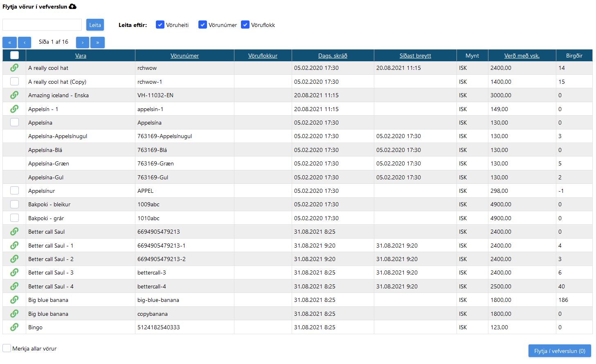Click the link icon beside A really cool hat

14,67
